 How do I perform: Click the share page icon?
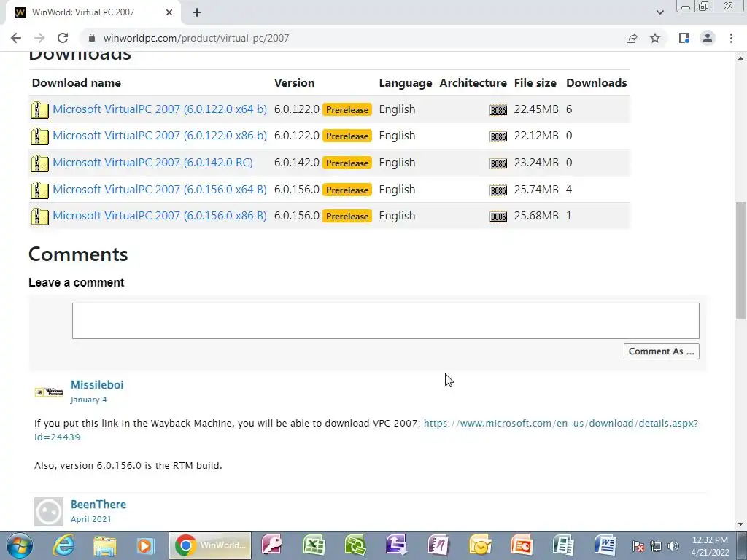tap(632, 38)
